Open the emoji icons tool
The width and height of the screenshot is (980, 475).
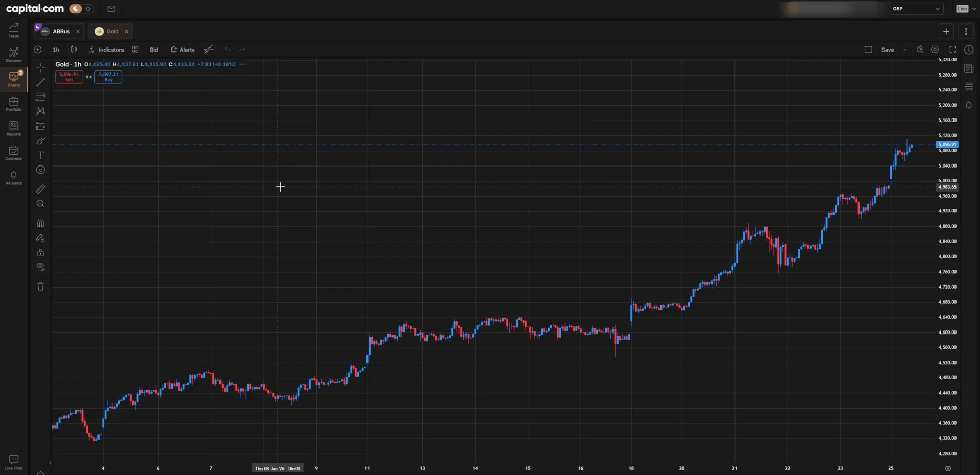(41, 170)
